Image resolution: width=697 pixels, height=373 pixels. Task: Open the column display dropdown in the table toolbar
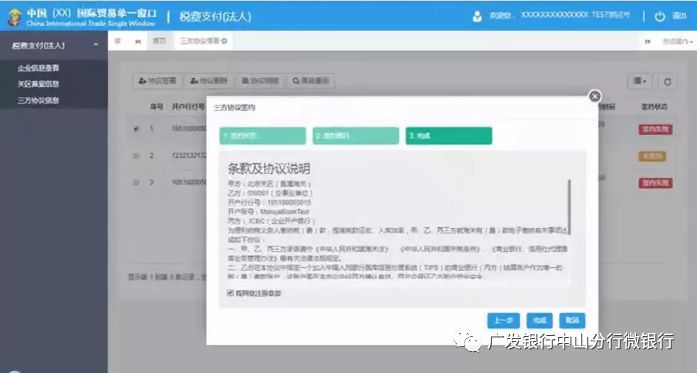(640, 81)
